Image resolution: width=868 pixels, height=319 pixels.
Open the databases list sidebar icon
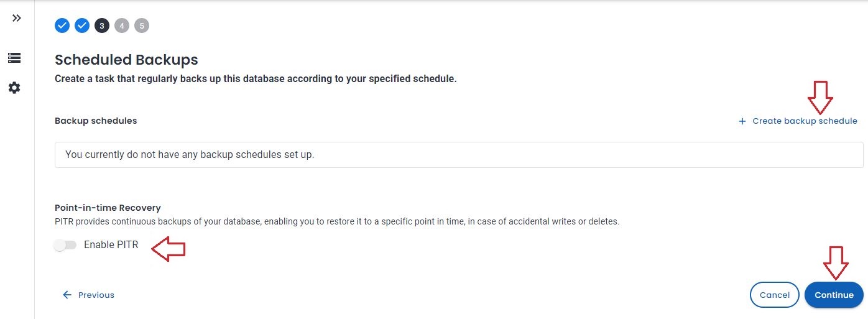(x=14, y=58)
